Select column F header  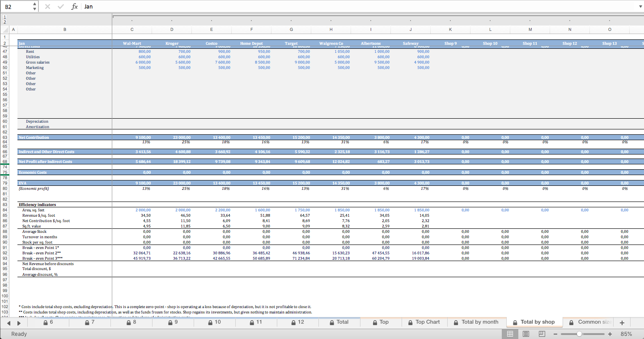point(251,30)
